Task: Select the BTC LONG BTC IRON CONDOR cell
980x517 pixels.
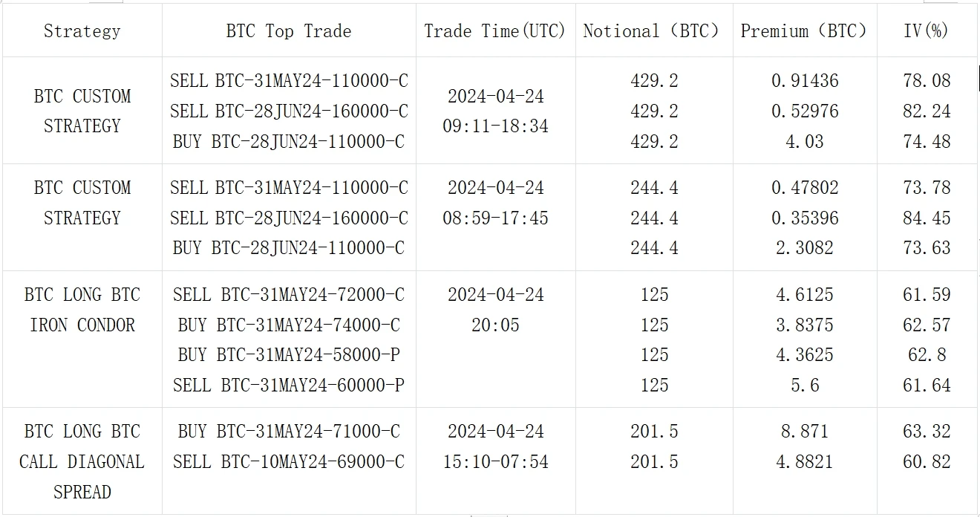Action: [x=82, y=310]
